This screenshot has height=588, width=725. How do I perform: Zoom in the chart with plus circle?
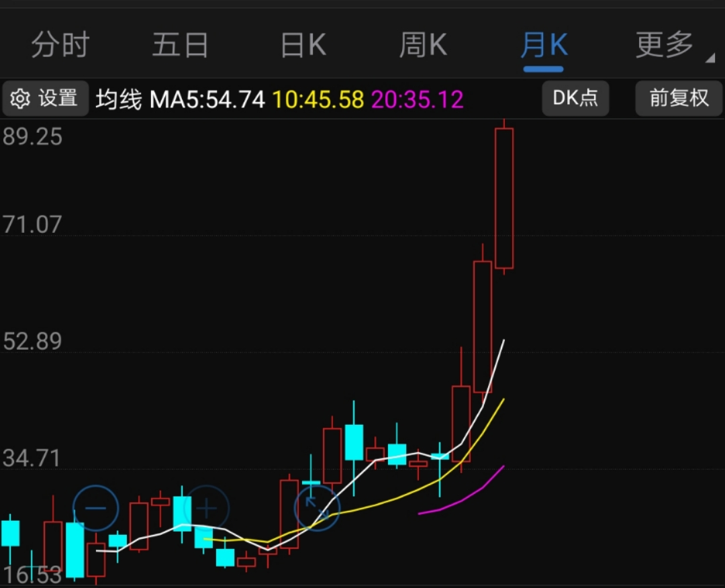(x=206, y=508)
